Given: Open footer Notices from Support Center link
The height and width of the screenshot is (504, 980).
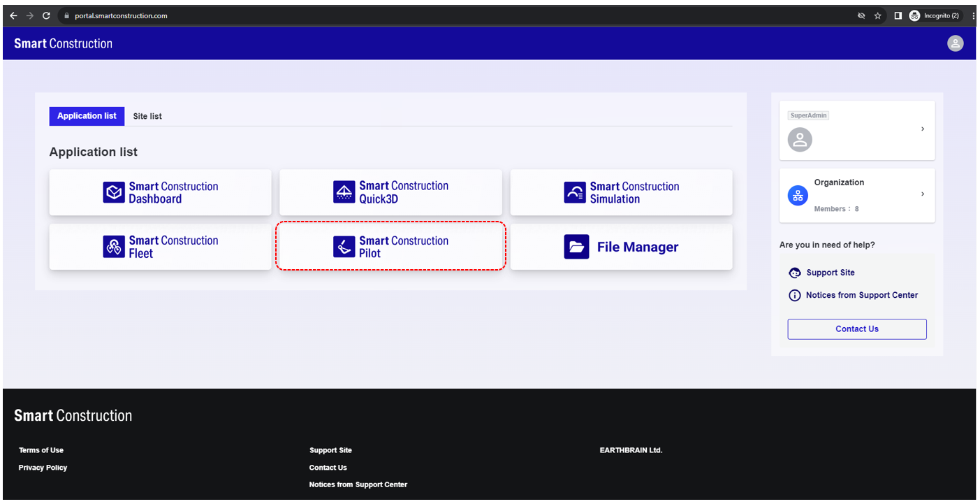Looking at the screenshot, I should [358, 484].
